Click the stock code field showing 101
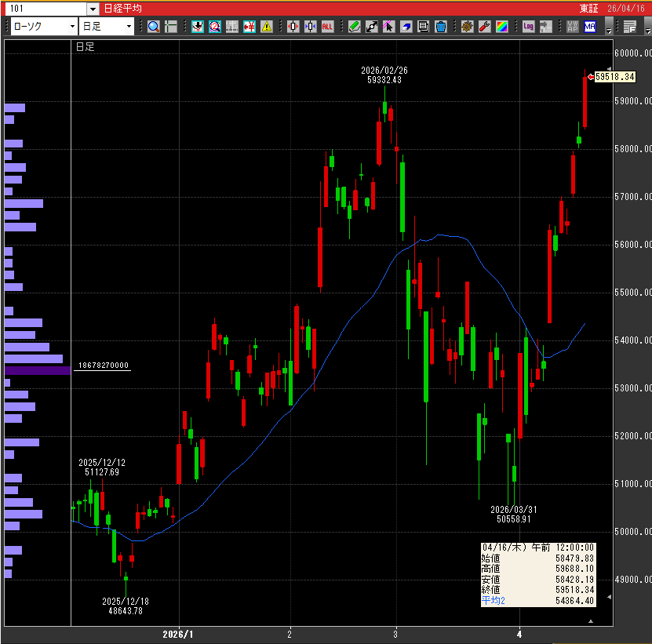 [46, 9]
